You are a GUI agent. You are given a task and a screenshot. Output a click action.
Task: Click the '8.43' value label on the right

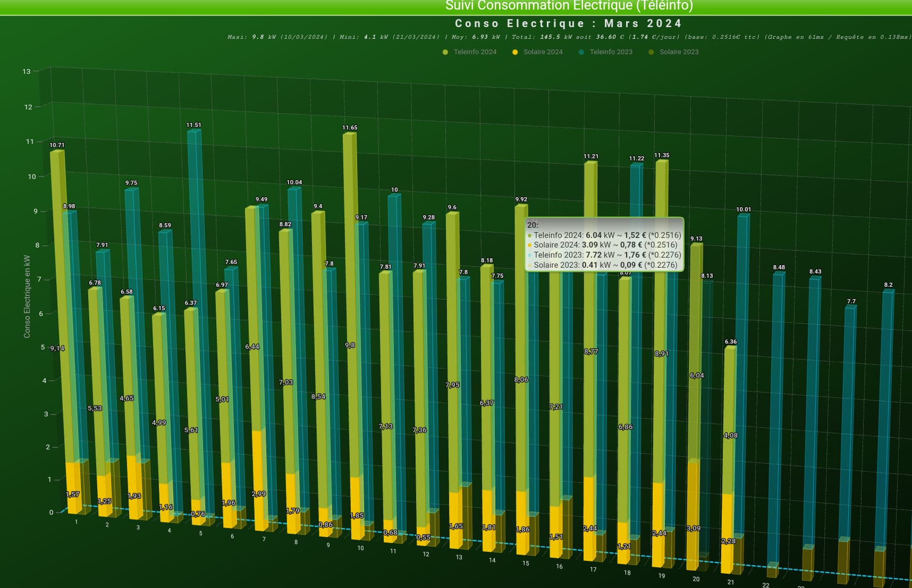[x=815, y=272]
